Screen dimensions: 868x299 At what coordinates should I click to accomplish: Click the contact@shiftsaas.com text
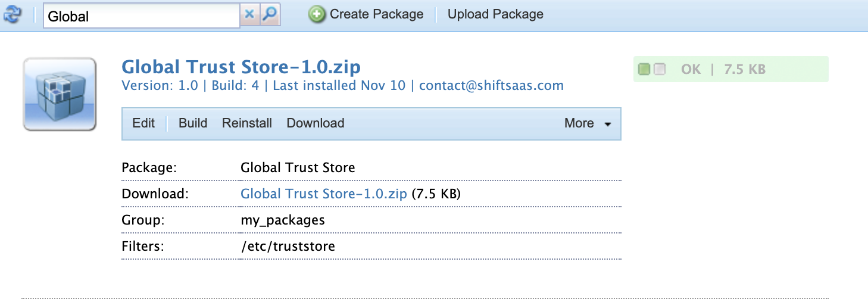[491, 85]
